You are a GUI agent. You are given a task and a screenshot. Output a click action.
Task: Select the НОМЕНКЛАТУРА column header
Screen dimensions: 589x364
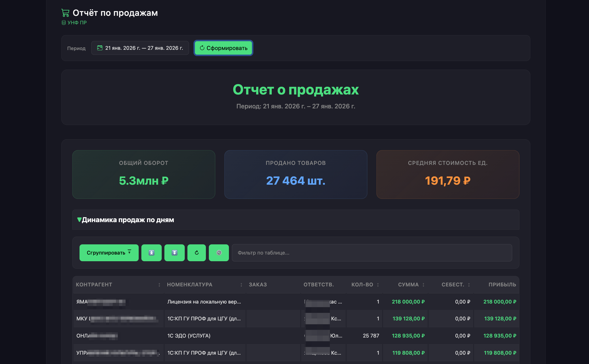[x=190, y=285]
